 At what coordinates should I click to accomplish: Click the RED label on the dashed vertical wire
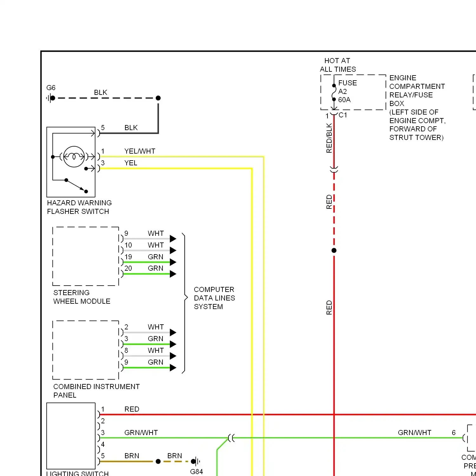click(x=329, y=202)
